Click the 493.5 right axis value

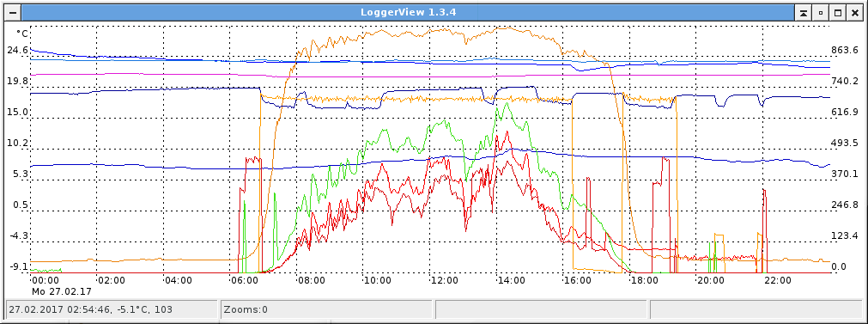coord(846,143)
